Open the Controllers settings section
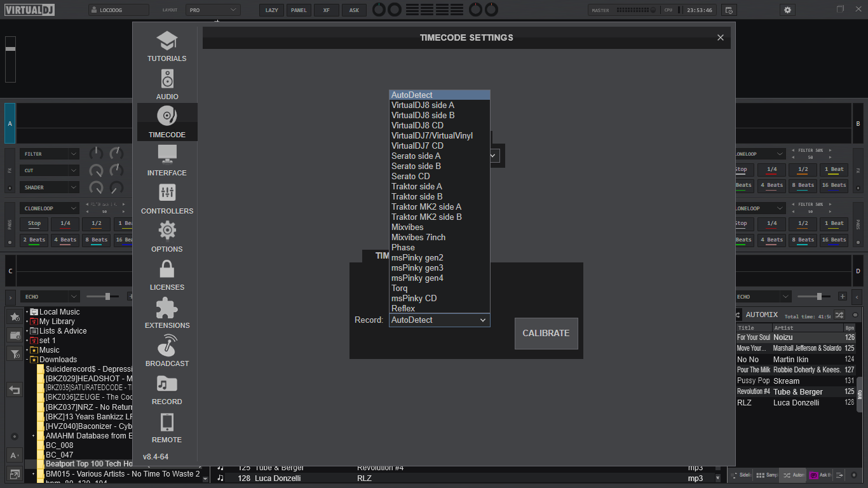 pyautogui.click(x=167, y=198)
